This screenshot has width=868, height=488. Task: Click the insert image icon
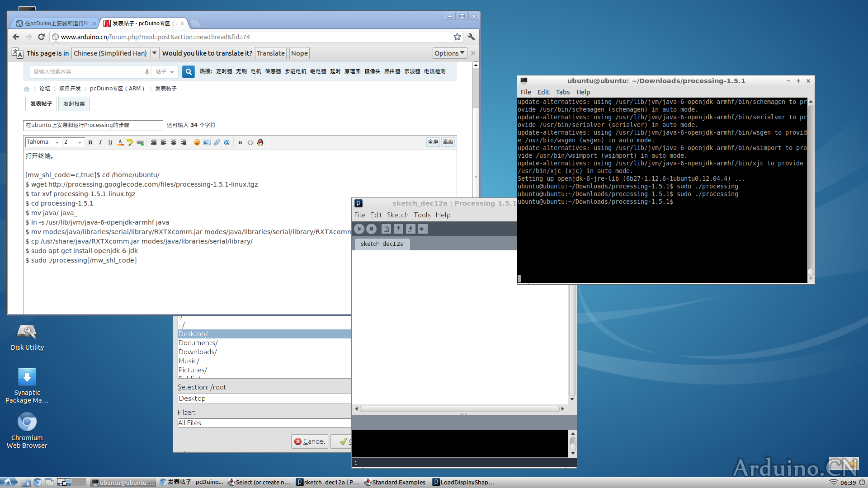coord(207,142)
